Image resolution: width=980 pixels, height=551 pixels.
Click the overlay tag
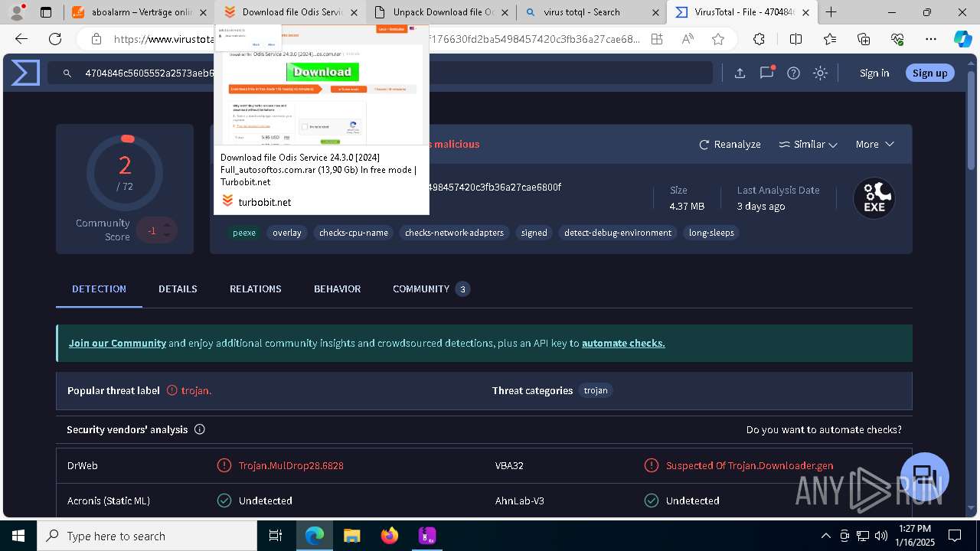[287, 233]
